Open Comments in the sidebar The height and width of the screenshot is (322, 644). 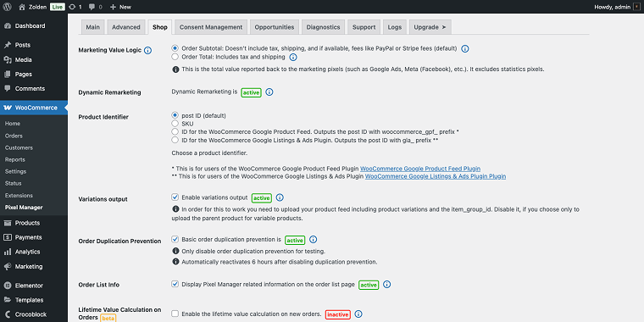point(34,88)
